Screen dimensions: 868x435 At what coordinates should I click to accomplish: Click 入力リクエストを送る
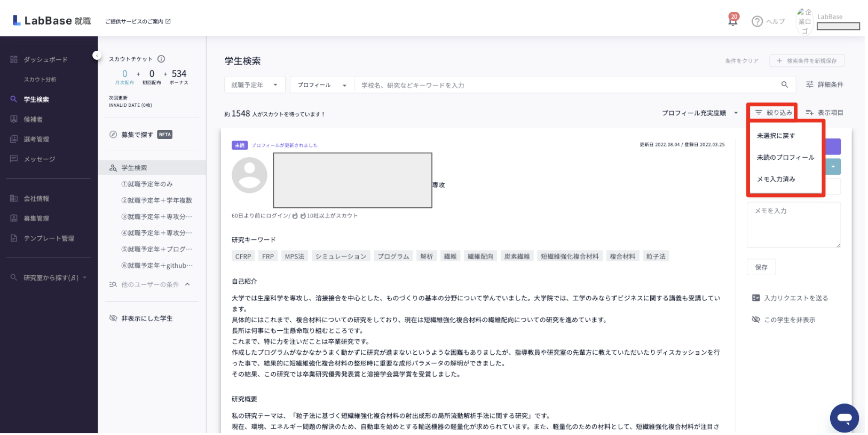pyautogui.click(x=791, y=298)
